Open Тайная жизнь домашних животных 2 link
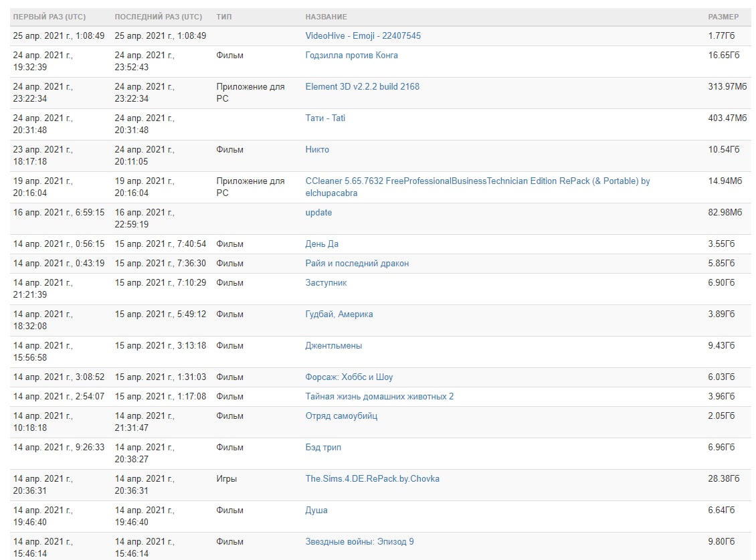The width and height of the screenshot is (756, 560). pyautogui.click(x=379, y=397)
